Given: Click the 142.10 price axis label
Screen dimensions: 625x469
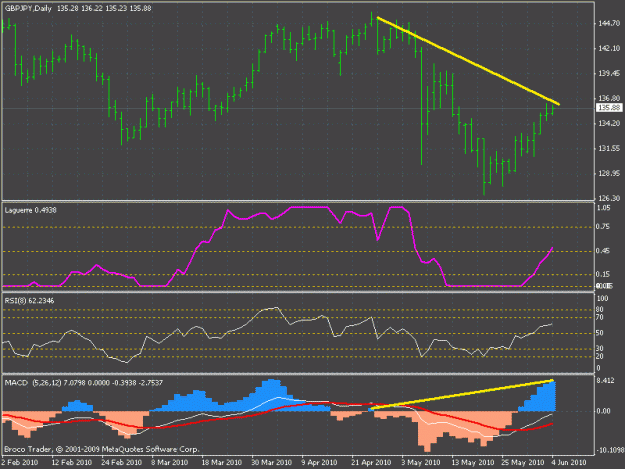Looking at the screenshot, I should [x=609, y=48].
